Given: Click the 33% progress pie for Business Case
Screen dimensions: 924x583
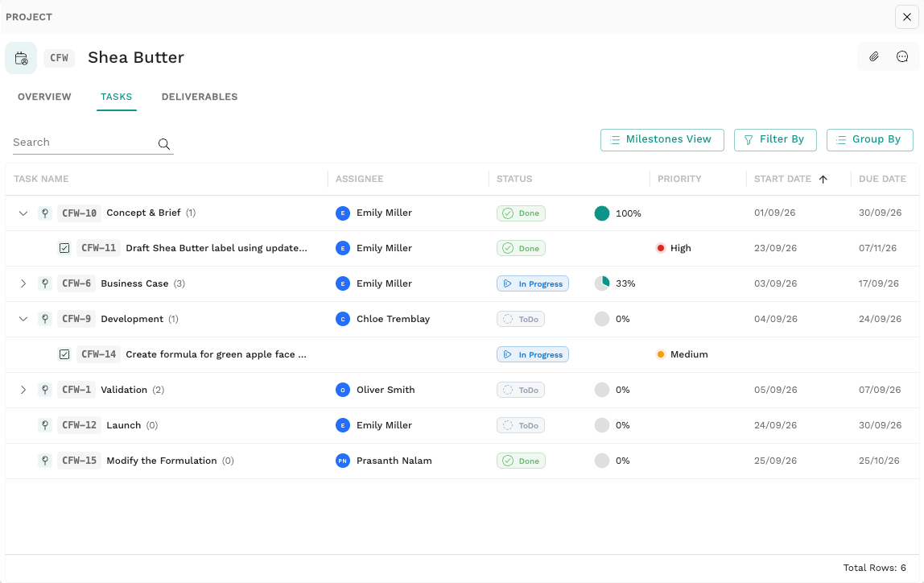Looking at the screenshot, I should coord(602,283).
